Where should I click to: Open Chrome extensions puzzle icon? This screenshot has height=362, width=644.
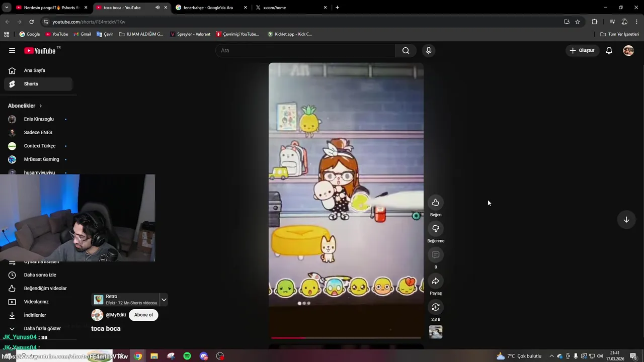coord(594,22)
